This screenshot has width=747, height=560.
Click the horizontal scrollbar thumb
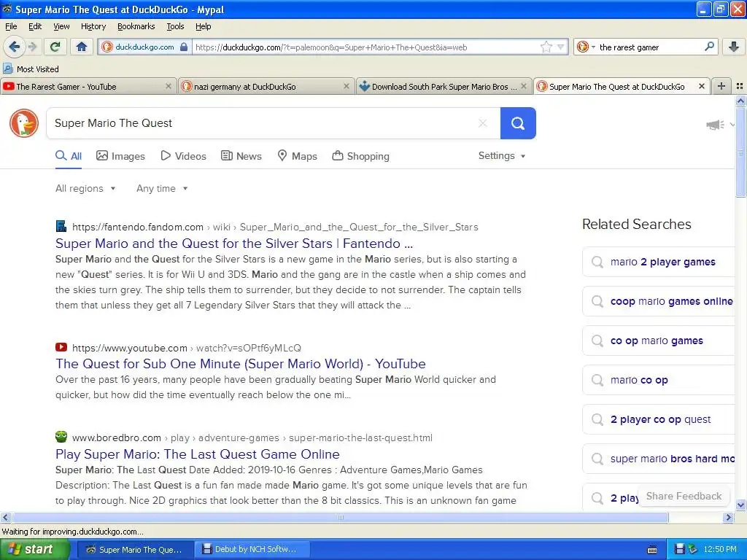click(x=340, y=517)
